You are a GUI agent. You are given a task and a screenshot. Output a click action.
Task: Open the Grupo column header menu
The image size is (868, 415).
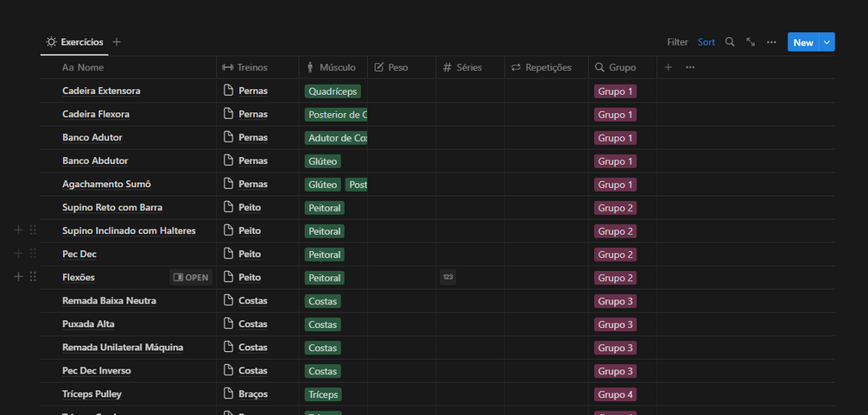click(x=622, y=67)
